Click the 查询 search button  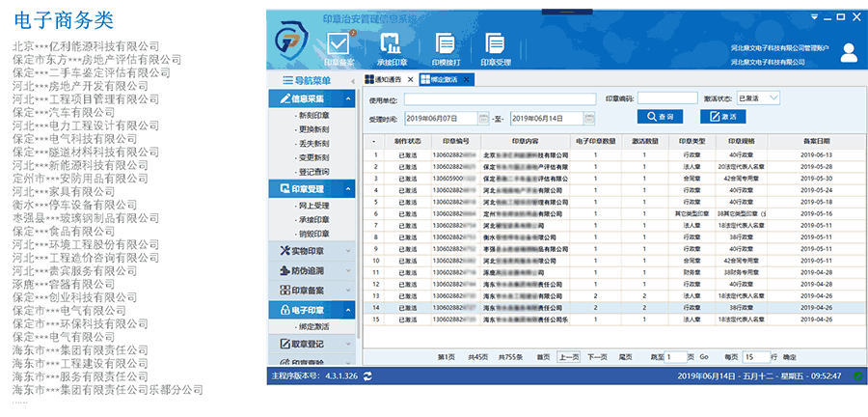[660, 117]
